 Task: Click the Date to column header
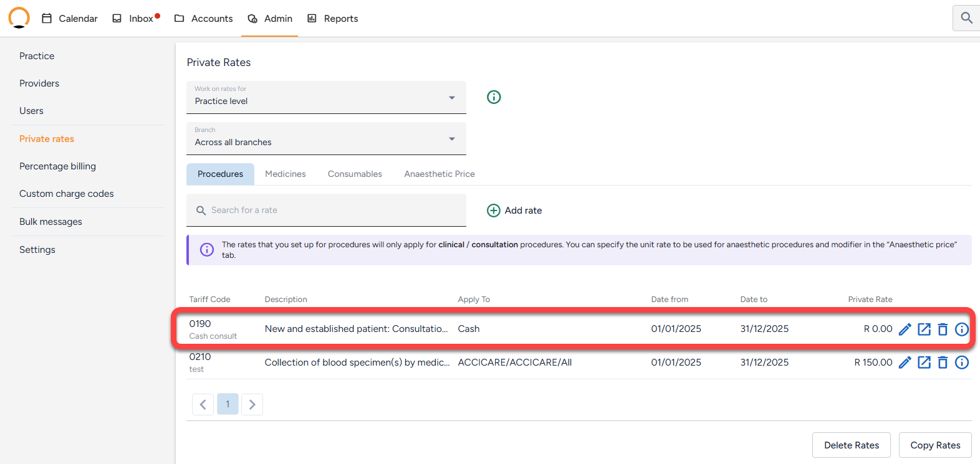754,300
